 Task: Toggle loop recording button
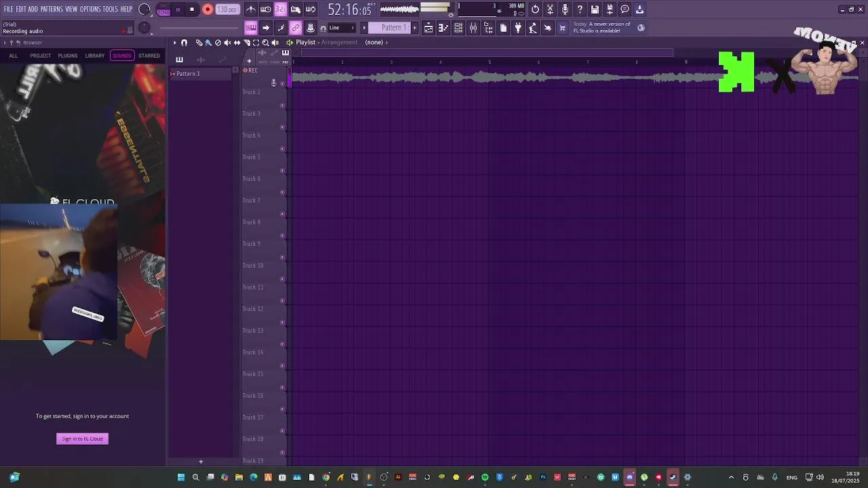click(x=311, y=9)
